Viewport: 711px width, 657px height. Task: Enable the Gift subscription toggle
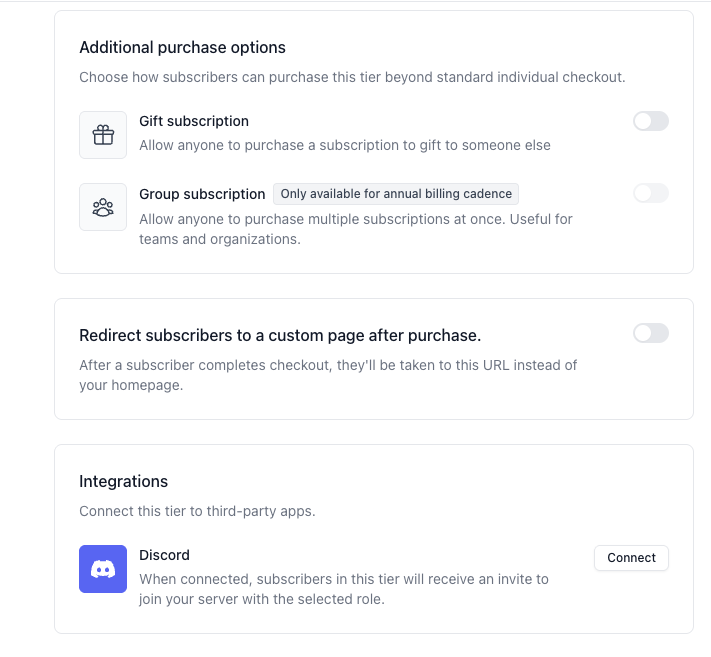click(x=651, y=121)
